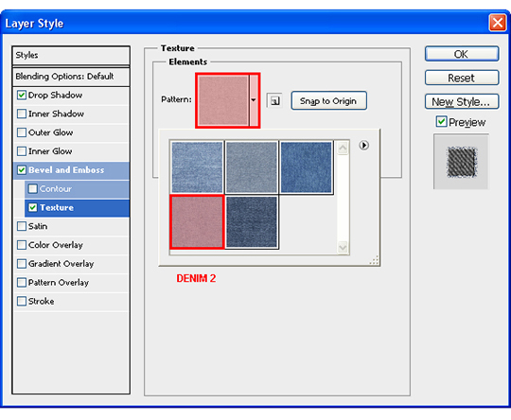Click pattern list scroll up arrow
The height and width of the screenshot is (420, 511).
343,149
